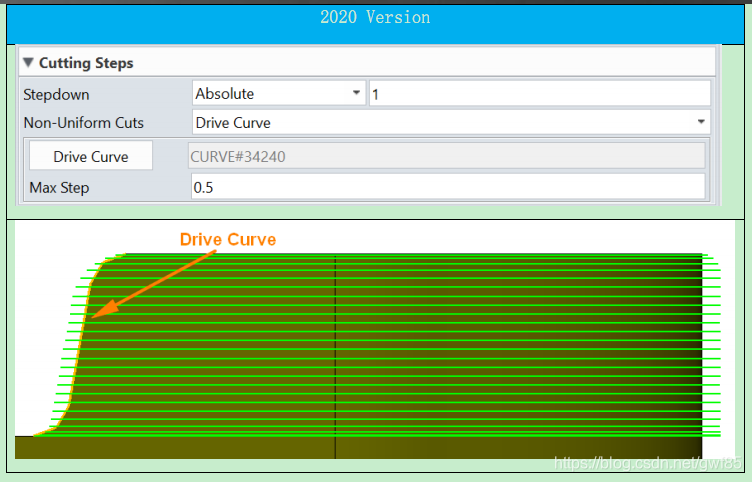Viewport: 752px width, 482px height.
Task: Click the Stepdown label
Action: click(x=56, y=94)
